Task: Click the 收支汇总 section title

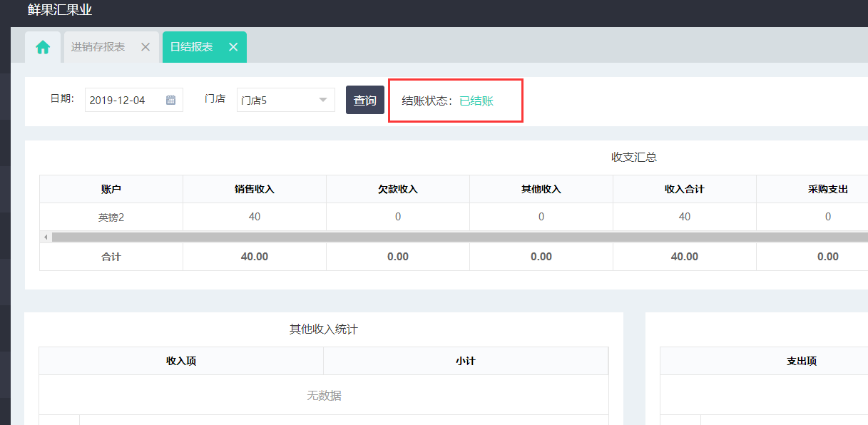Action: coord(634,157)
